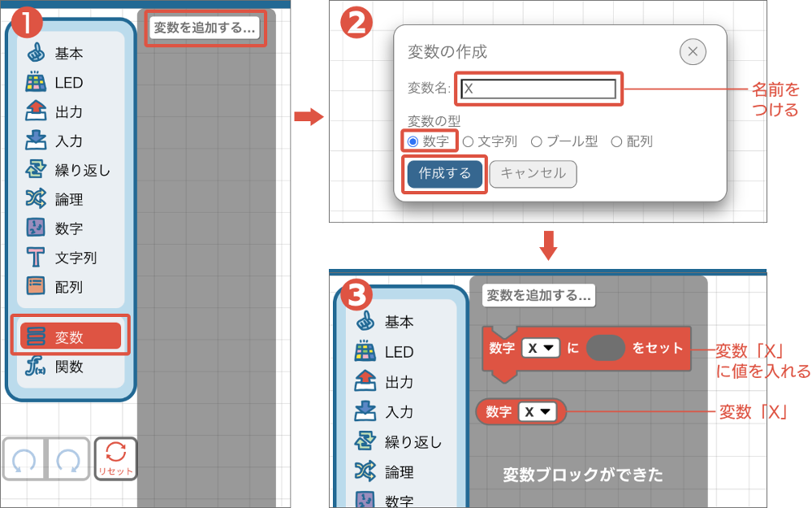Select the 文字列 radio button
812x508 pixels.
469,141
